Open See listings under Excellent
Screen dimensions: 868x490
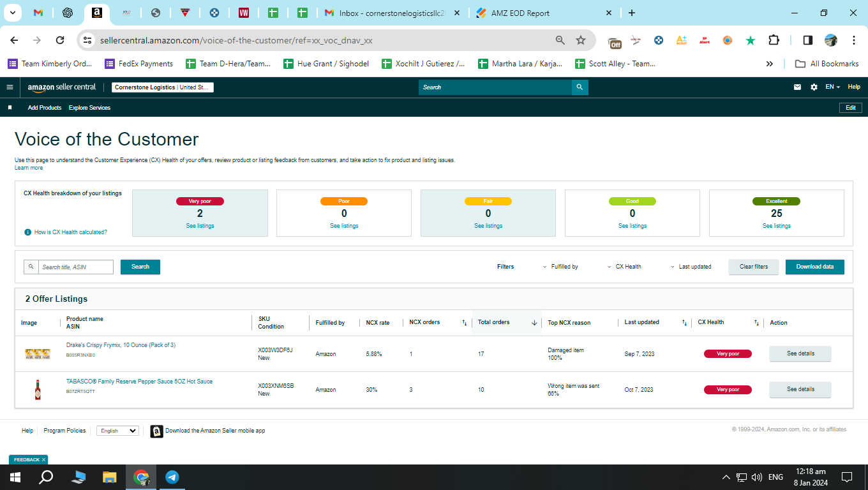pyautogui.click(x=777, y=226)
